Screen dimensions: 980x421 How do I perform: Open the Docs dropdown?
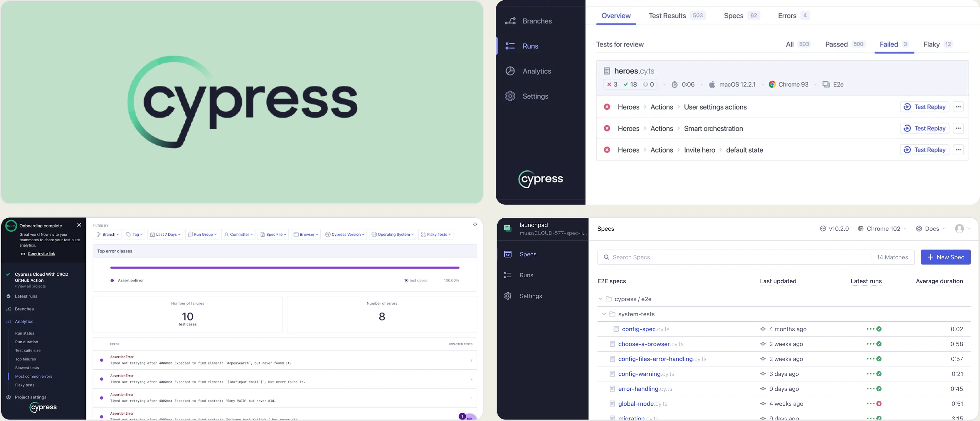coord(931,229)
